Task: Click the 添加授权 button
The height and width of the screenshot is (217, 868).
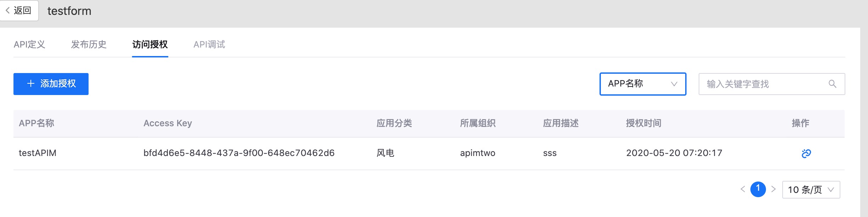Action: (50, 84)
